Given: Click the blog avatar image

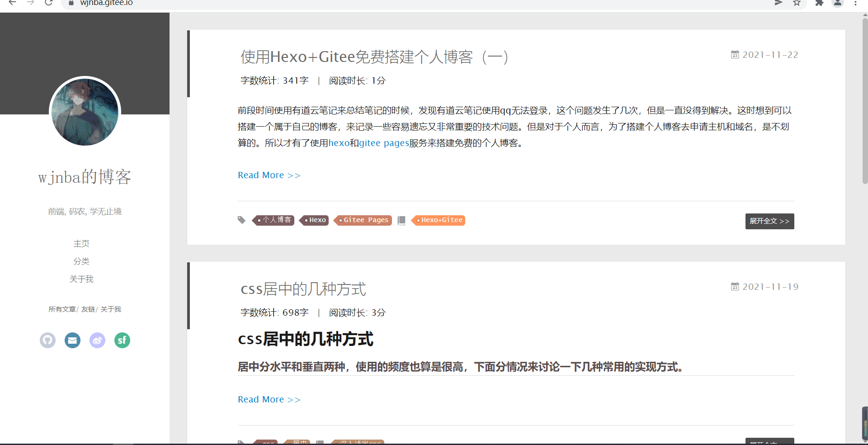Looking at the screenshot, I should (85, 112).
